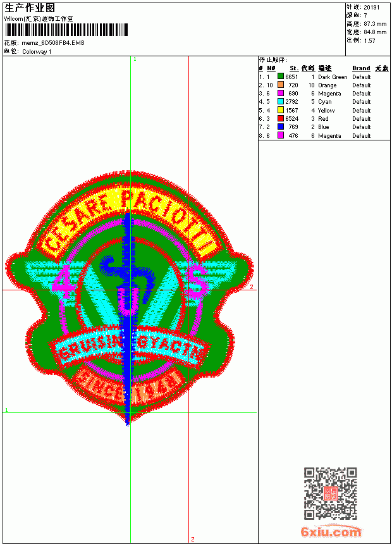Click the QR code image

330,493
